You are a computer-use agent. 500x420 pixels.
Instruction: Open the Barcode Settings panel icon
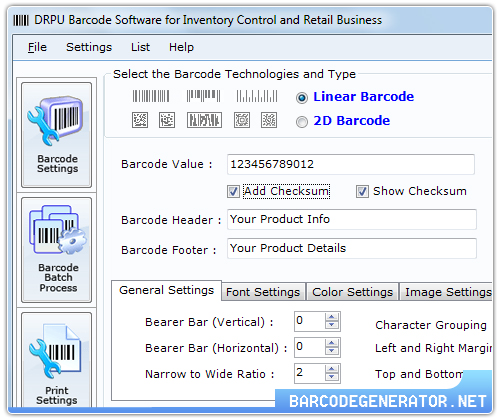pos(56,135)
